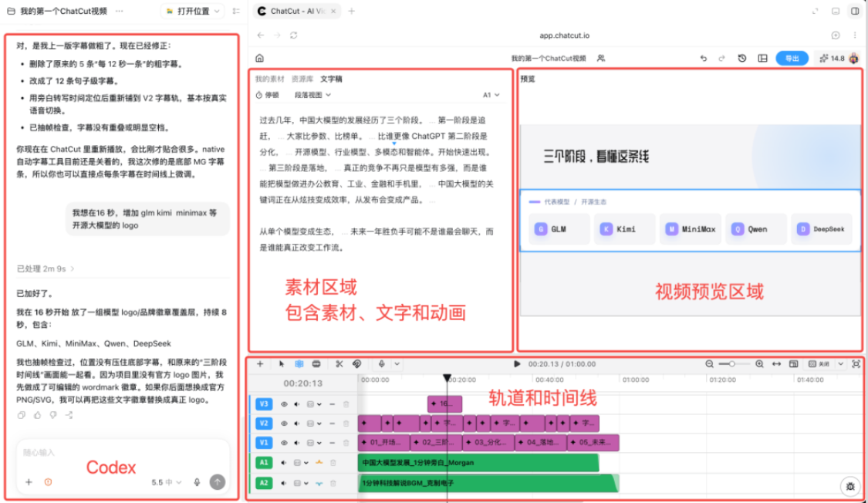The image size is (868, 503).
Task: Mute the V3 track speaker
Action: (x=297, y=404)
